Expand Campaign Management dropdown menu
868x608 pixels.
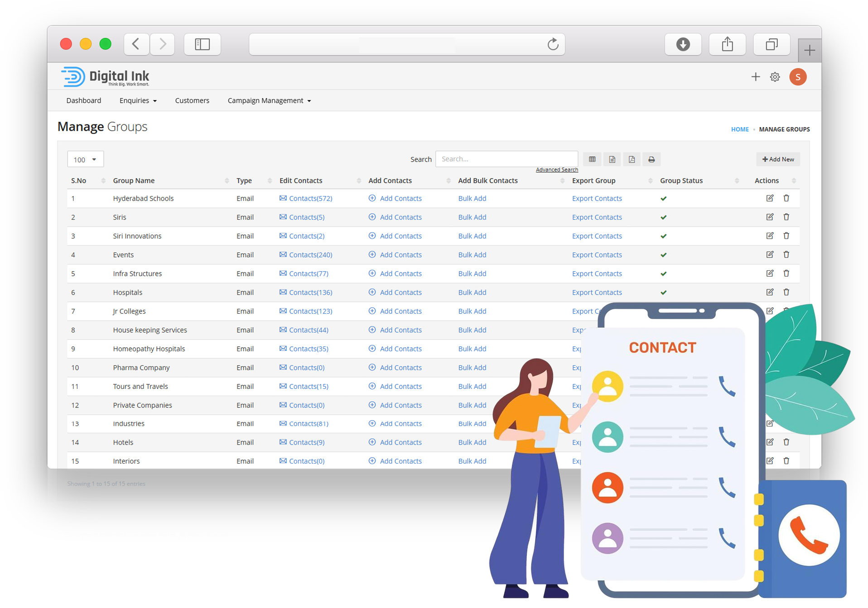(x=269, y=101)
